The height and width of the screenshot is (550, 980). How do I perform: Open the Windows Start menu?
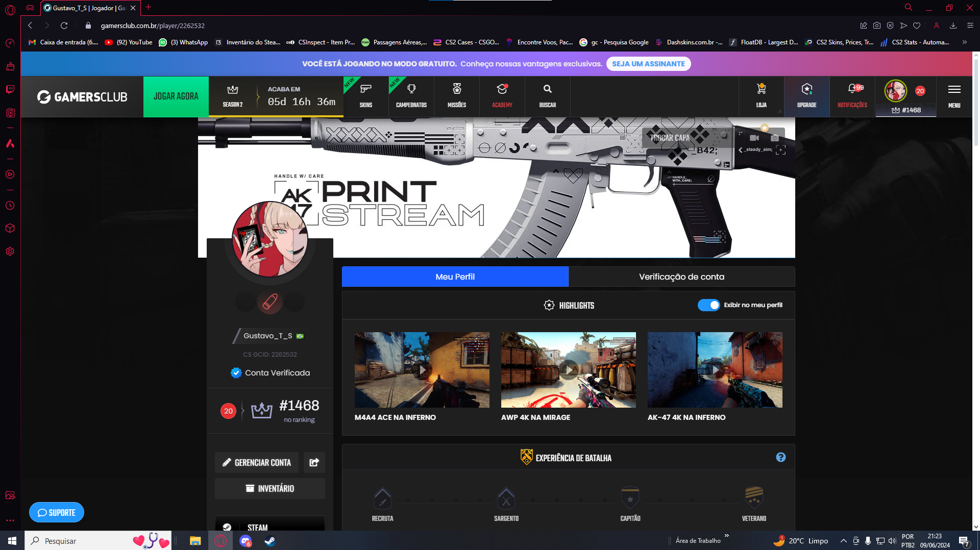point(12,541)
